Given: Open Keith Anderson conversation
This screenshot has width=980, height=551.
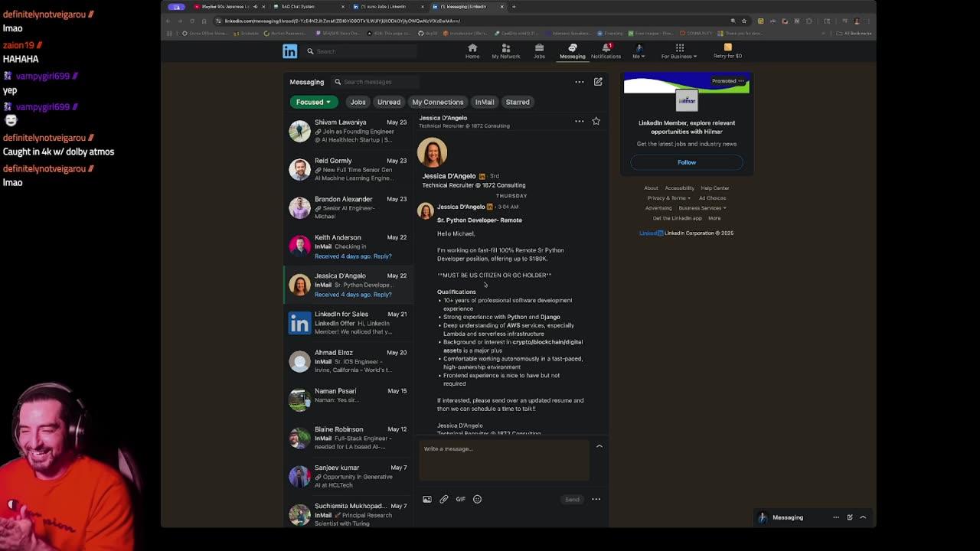Looking at the screenshot, I should [348, 246].
